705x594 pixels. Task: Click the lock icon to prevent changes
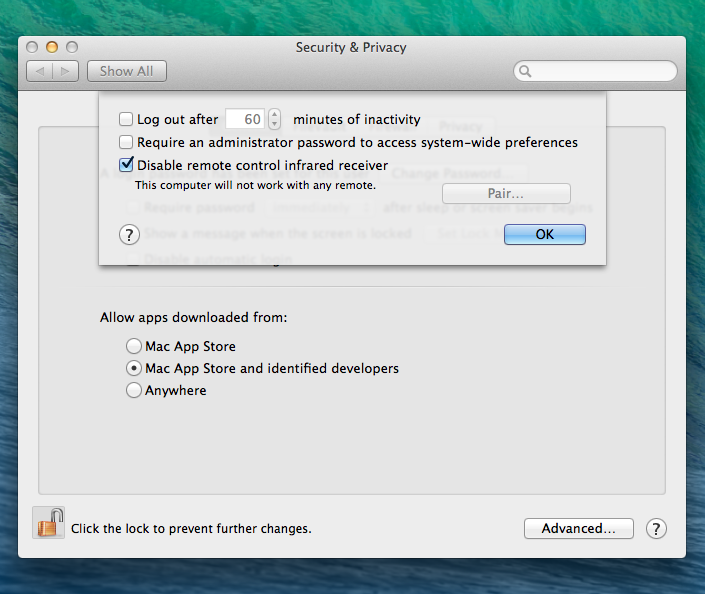(49, 523)
